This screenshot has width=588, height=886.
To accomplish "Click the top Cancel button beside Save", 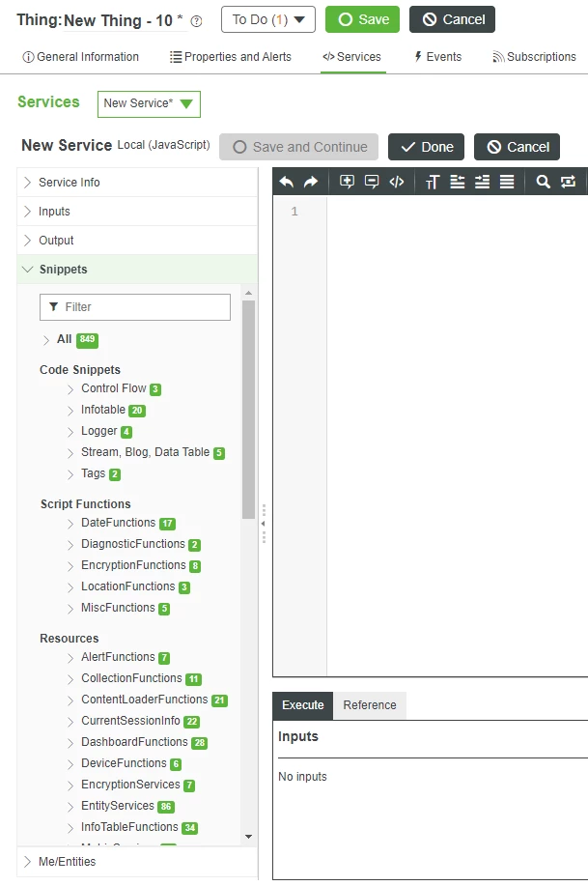I will coord(453,19).
